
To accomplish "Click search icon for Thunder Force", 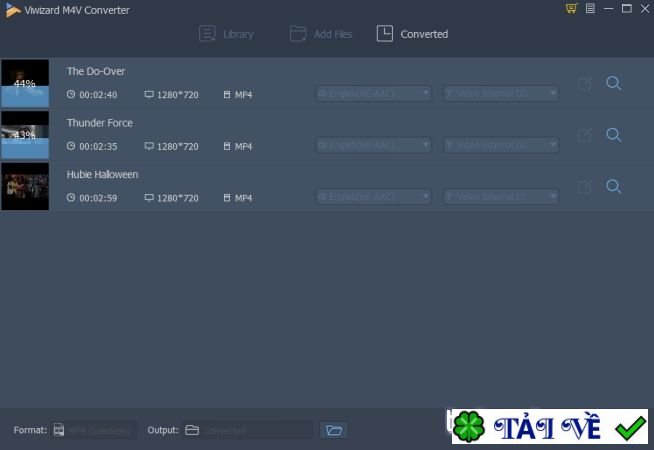I will (x=614, y=135).
